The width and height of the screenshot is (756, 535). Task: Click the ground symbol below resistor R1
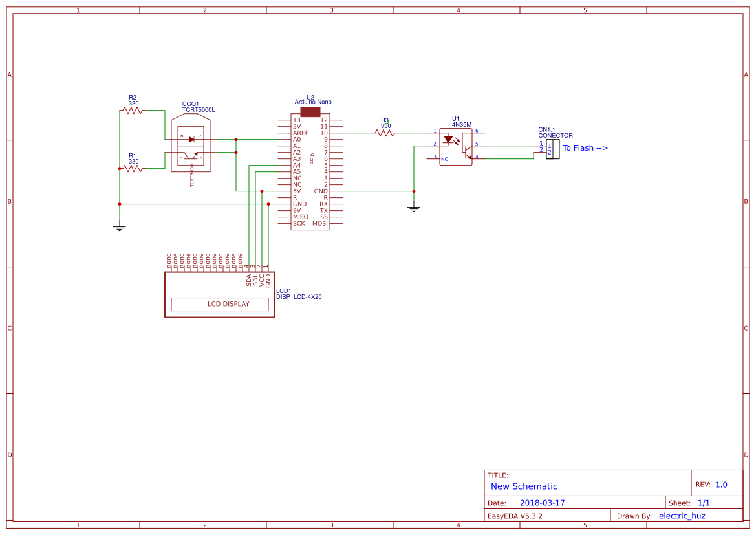pos(119,227)
